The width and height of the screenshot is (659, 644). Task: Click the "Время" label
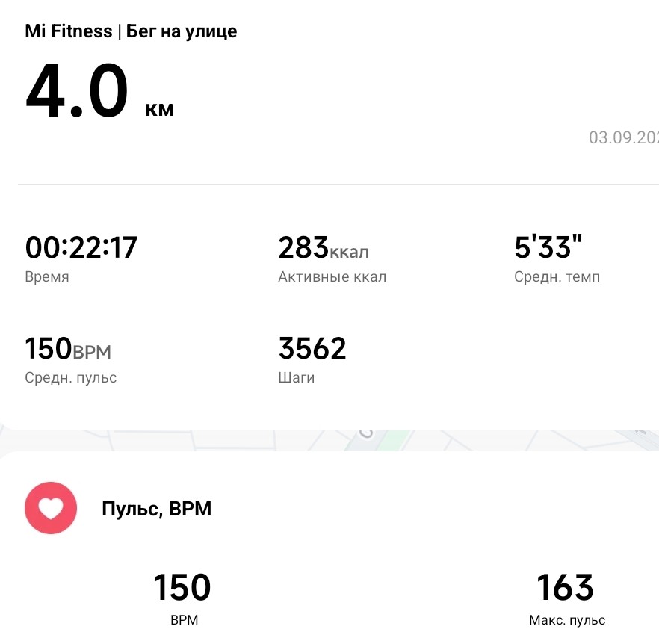pos(47,277)
